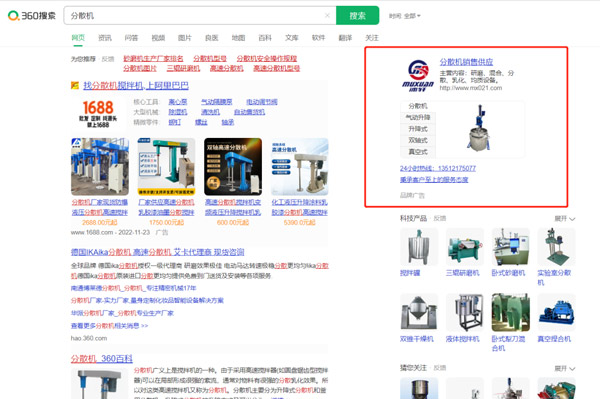Image resolution: width=600 pixels, height=399 pixels.
Task: Click the 自动售货机 link
Action: point(249,112)
